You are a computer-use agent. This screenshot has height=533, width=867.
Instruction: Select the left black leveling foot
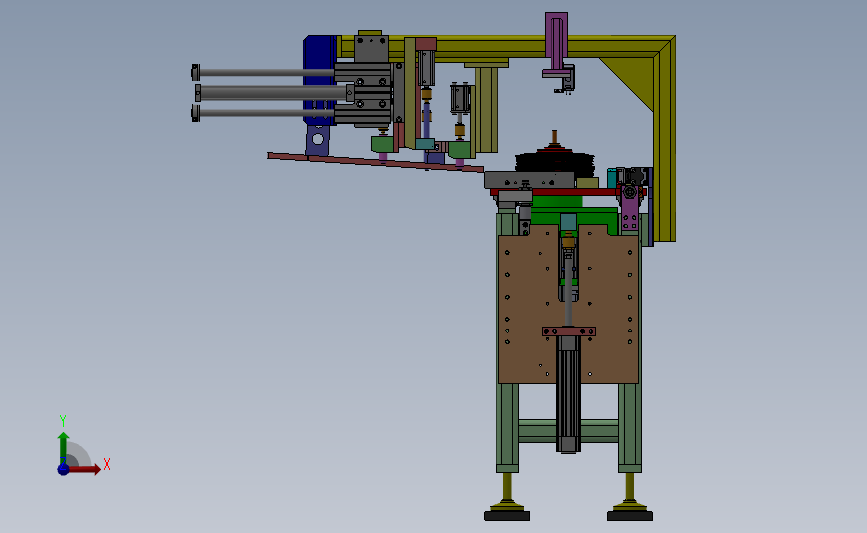tap(507, 515)
